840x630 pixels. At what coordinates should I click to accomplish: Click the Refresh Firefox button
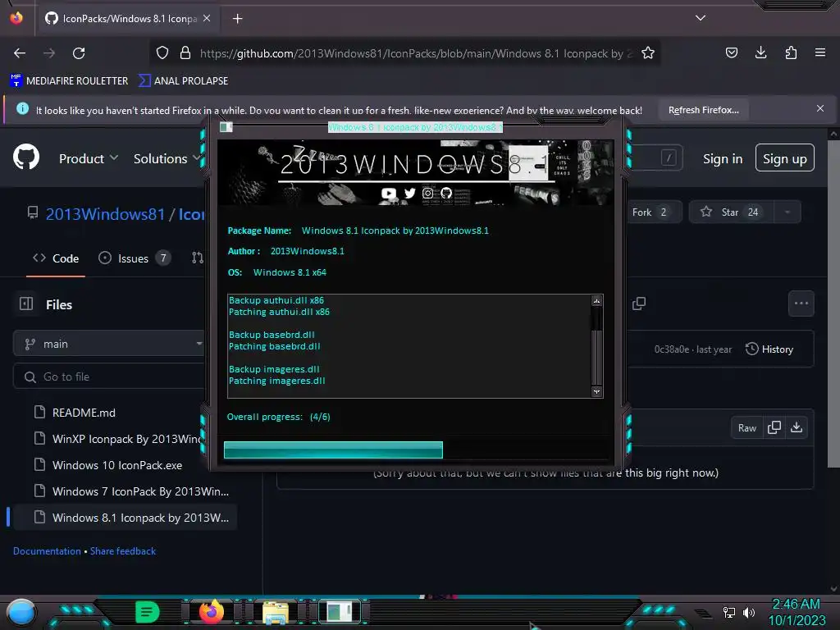pos(703,110)
